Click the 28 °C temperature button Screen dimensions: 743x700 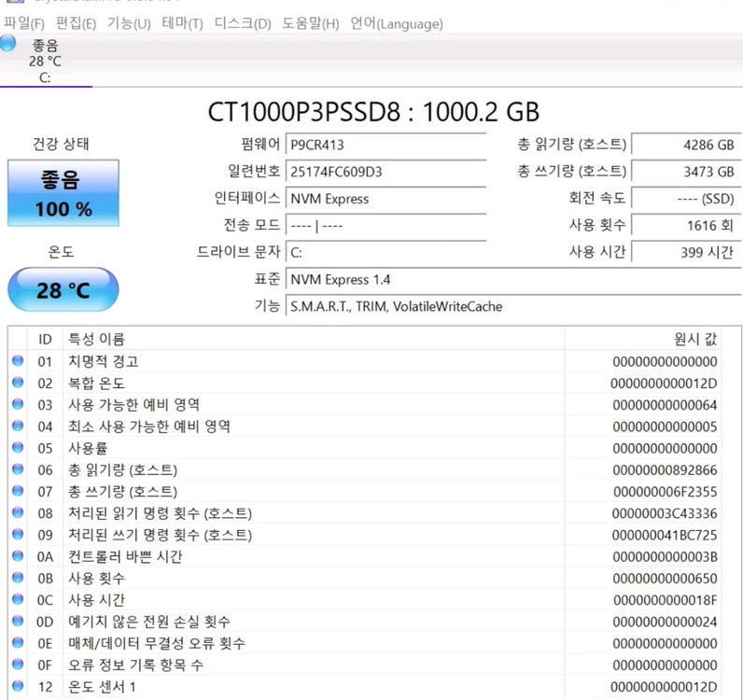pos(63,289)
